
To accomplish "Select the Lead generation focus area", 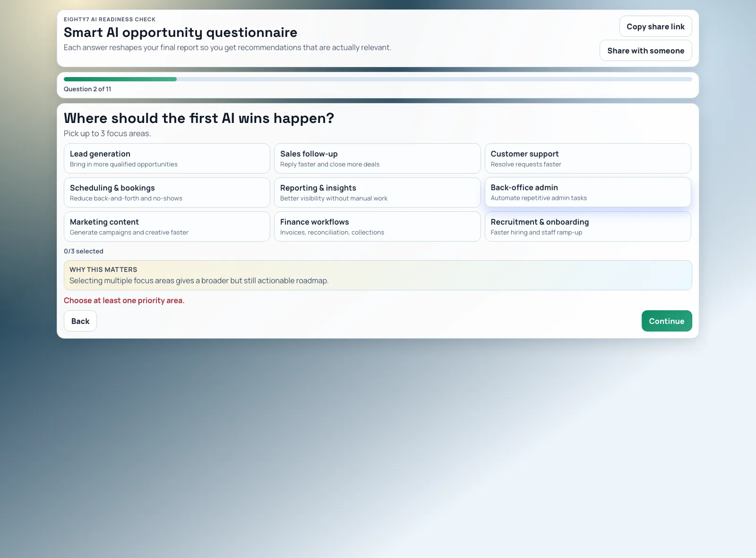I will pyautogui.click(x=166, y=158).
